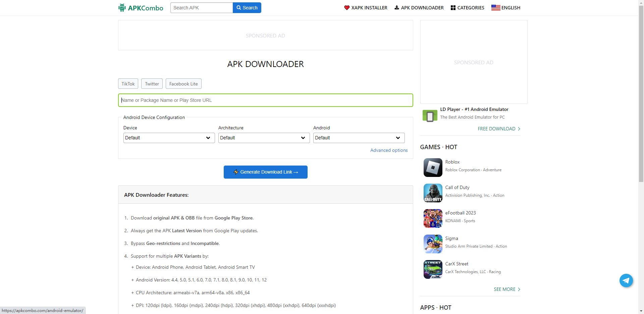This screenshot has width=644, height=314.
Task: Click APPS · HOT heading
Action: pyautogui.click(x=436, y=308)
